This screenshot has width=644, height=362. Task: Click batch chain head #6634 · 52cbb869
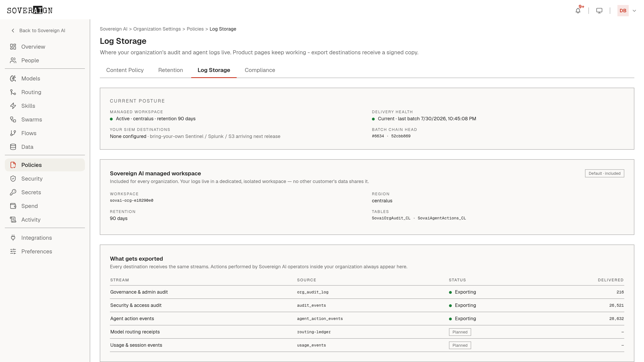click(x=391, y=136)
